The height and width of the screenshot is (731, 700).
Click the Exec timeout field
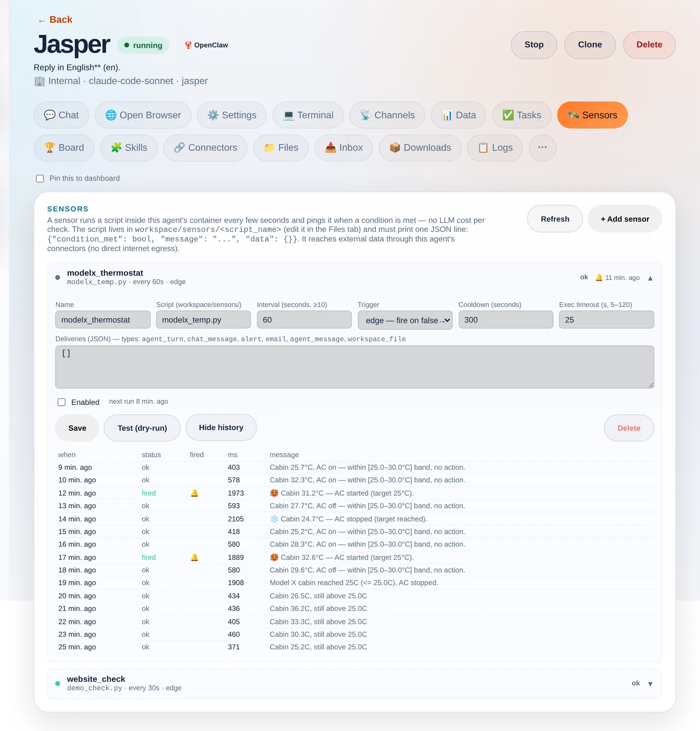(606, 320)
